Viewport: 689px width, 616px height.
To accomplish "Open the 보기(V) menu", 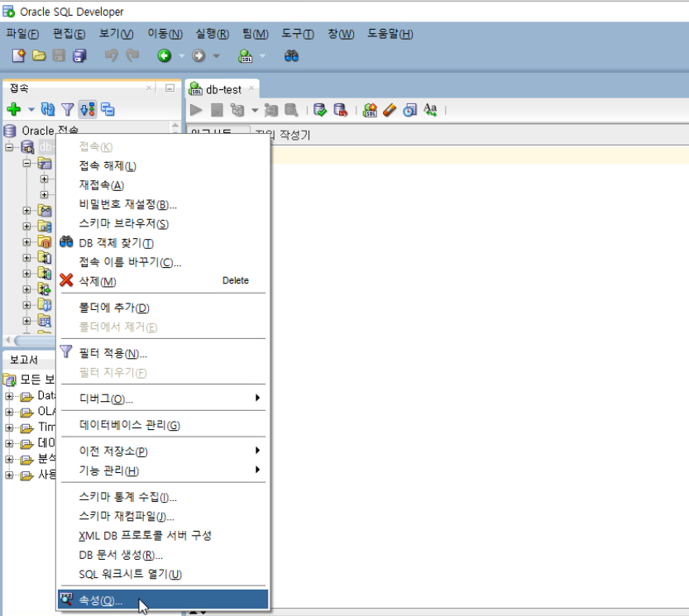I will click(x=116, y=34).
